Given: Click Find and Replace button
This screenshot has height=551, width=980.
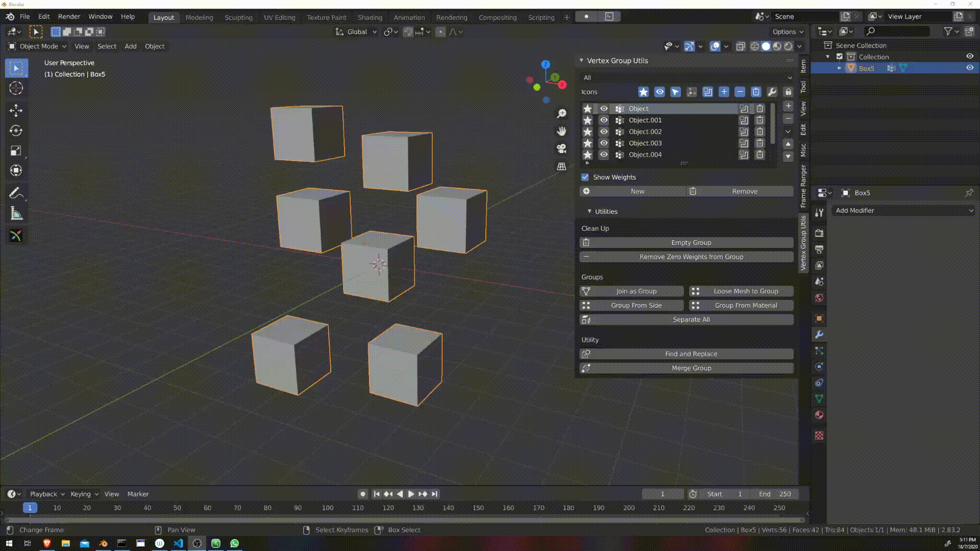Looking at the screenshot, I should click(x=687, y=354).
